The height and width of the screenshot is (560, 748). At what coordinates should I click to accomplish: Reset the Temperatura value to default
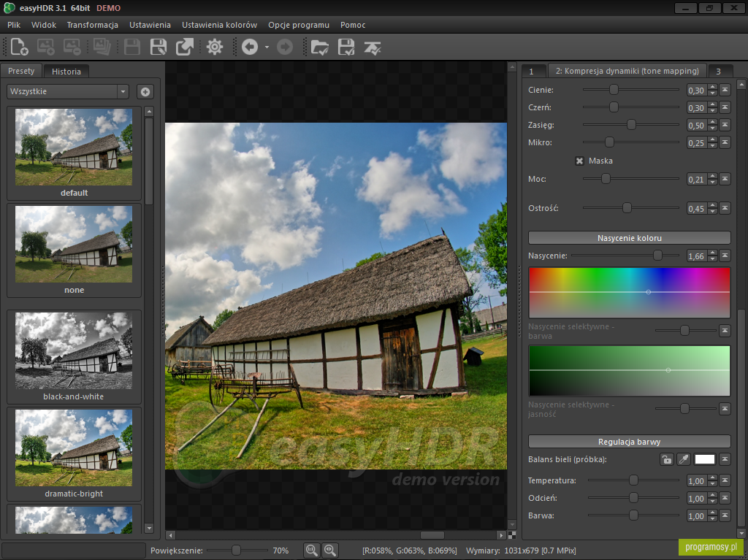point(725,480)
